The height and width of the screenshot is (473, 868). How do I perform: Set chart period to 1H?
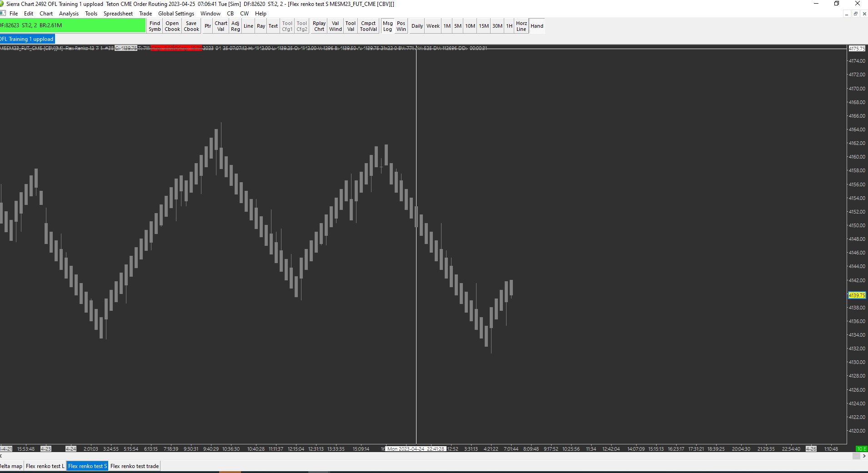click(509, 26)
